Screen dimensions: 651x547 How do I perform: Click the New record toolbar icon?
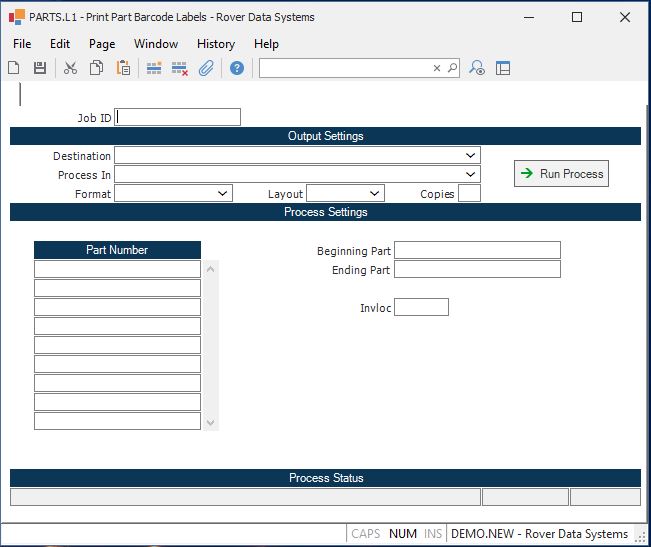[x=14, y=68]
